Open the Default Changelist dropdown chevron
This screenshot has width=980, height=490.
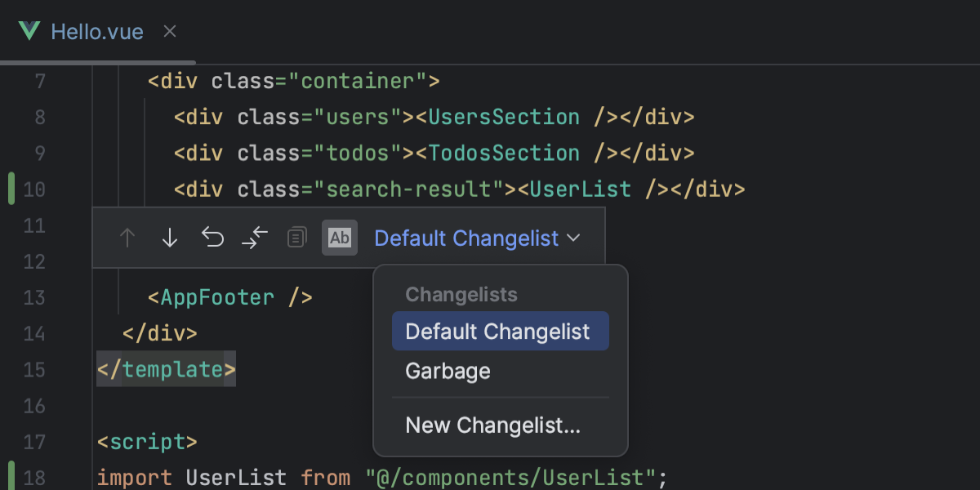coord(573,238)
